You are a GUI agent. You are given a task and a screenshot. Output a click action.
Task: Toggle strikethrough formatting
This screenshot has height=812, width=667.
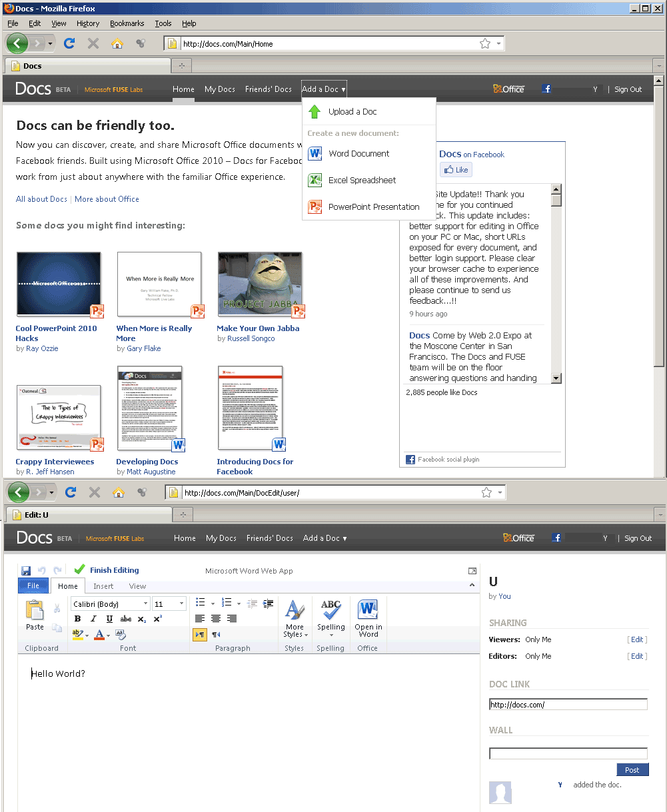click(125, 619)
